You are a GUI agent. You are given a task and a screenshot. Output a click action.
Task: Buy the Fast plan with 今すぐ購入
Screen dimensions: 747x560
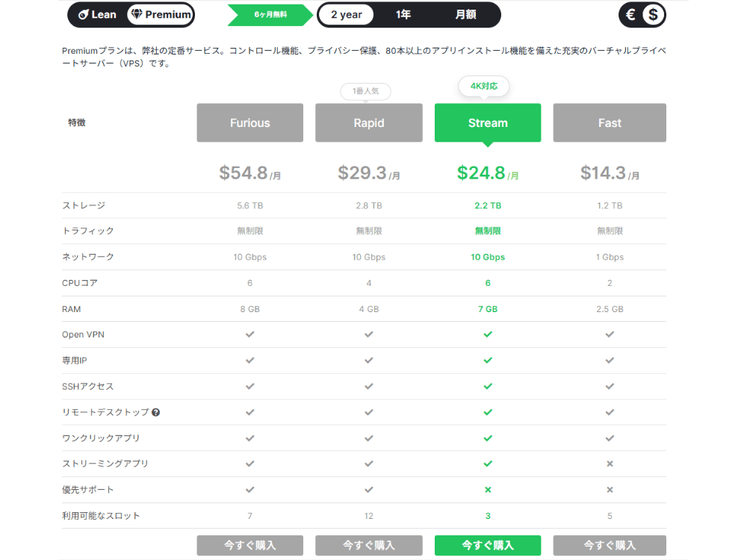610,545
